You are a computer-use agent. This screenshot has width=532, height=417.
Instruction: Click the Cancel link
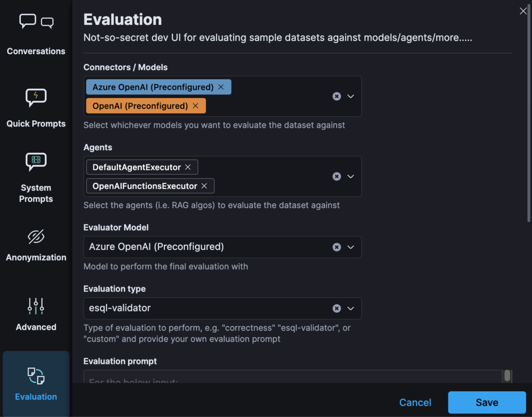(x=415, y=402)
